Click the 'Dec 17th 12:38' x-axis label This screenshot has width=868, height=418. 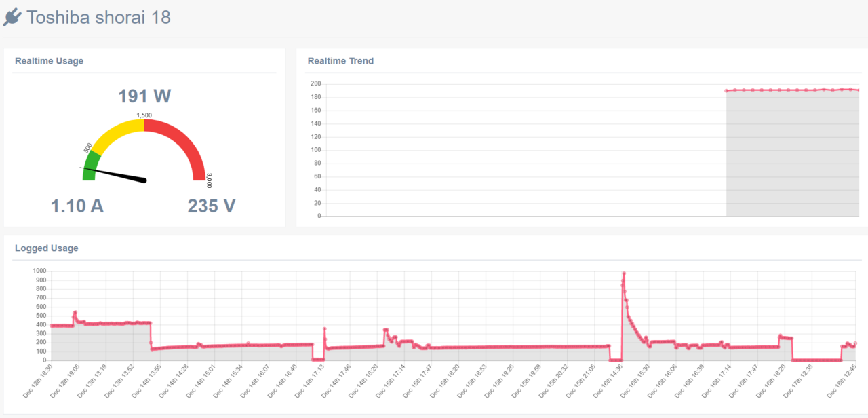pos(797,381)
